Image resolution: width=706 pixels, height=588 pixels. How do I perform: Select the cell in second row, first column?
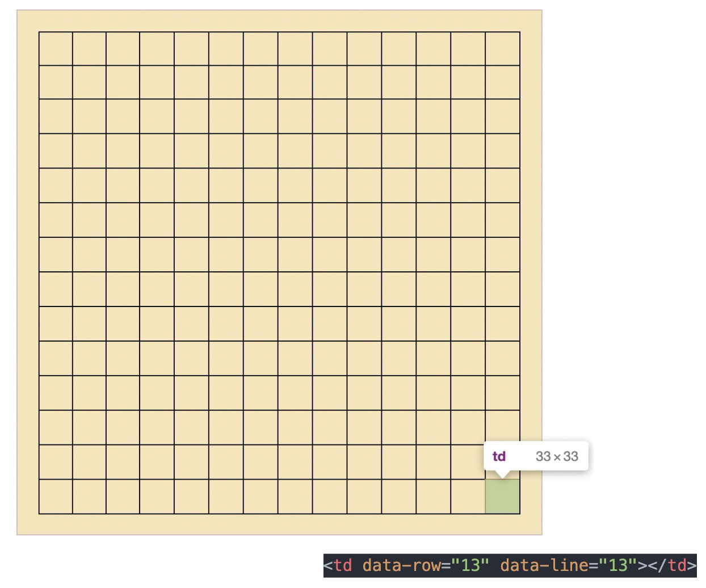[x=56, y=83]
